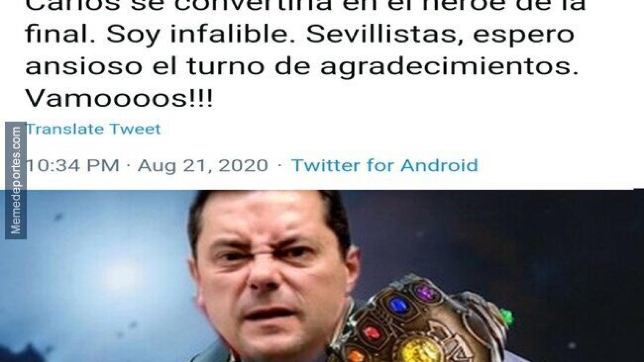Screen dimensions: 644x362
Task: Open the Twitter for Android source link
Action: pos(385,166)
